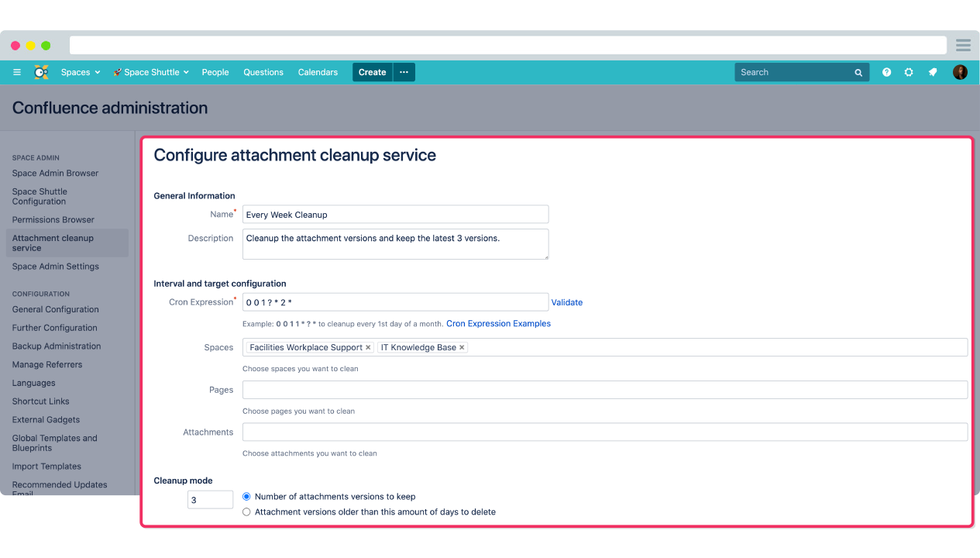Select Number of attachments versions to keep

tap(247, 496)
